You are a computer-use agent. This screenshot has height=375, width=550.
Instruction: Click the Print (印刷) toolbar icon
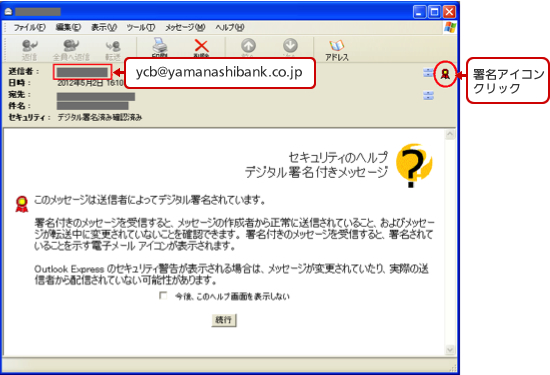point(160,47)
